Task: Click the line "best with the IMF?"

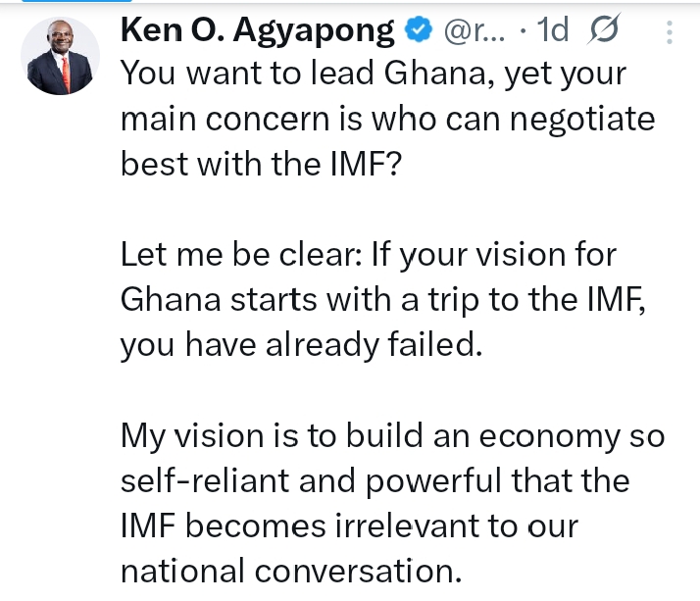Action: coord(261,163)
